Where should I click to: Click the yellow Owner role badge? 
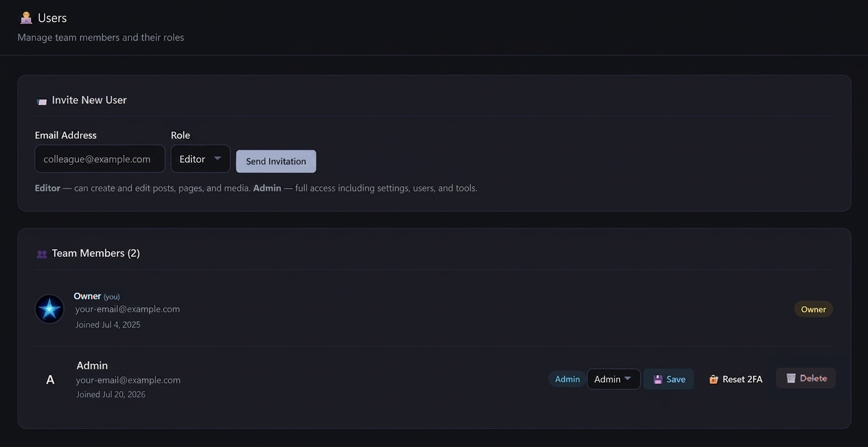pos(813,309)
